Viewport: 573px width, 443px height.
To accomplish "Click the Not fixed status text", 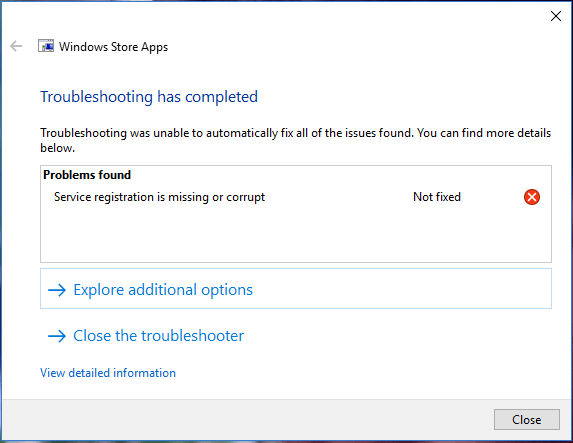I will tap(437, 197).
